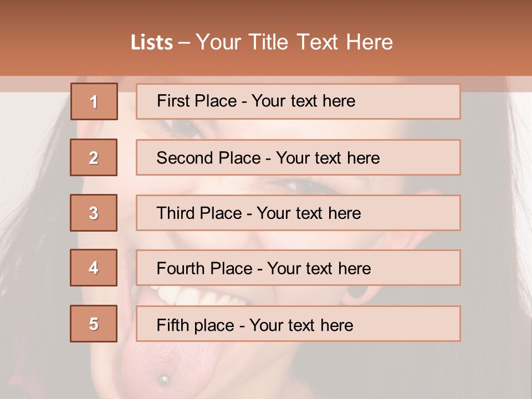Select the number 3 box
Screen dimensions: 532x399
pos(94,213)
